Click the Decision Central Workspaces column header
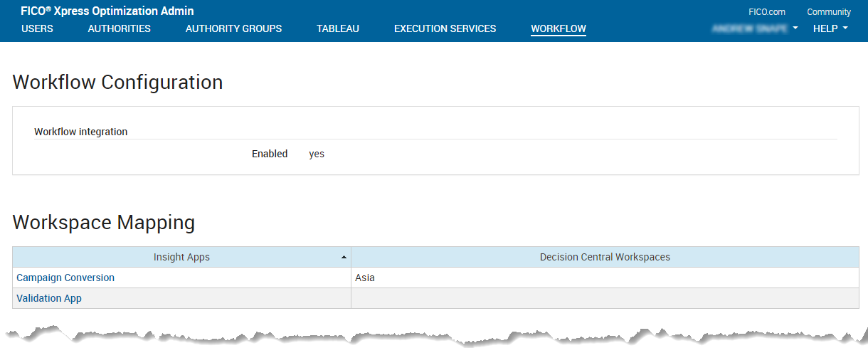Image resolution: width=868 pixels, height=348 pixels. coord(605,257)
